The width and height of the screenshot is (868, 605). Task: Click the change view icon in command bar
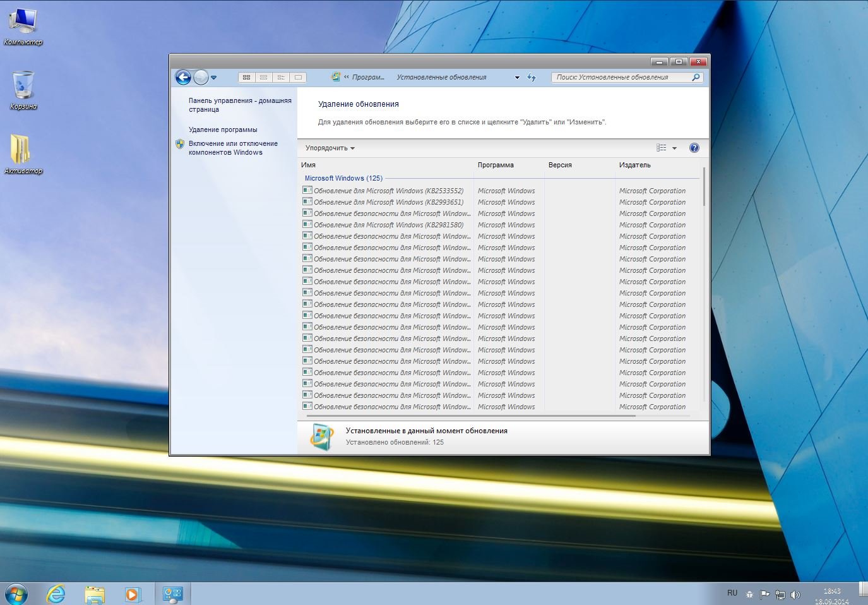point(662,148)
